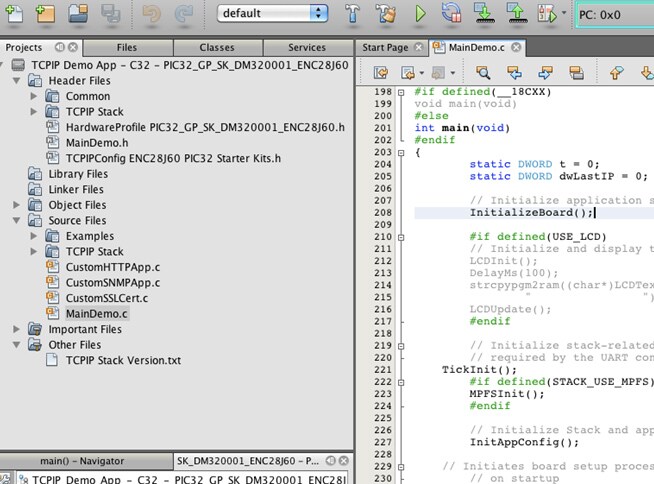654x484 pixels.
Task: Click the Open Project toolbar icon
Action: tap(78, 14)
